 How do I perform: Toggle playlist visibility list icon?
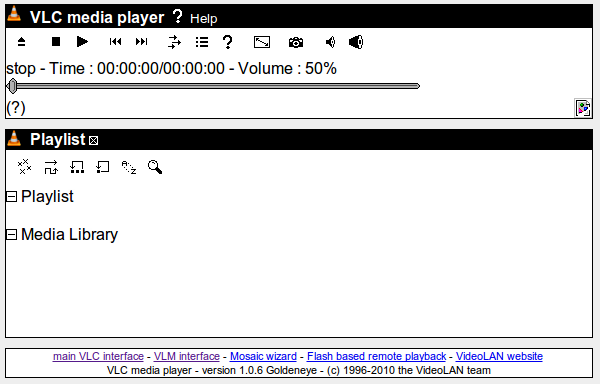coord(202,42)
